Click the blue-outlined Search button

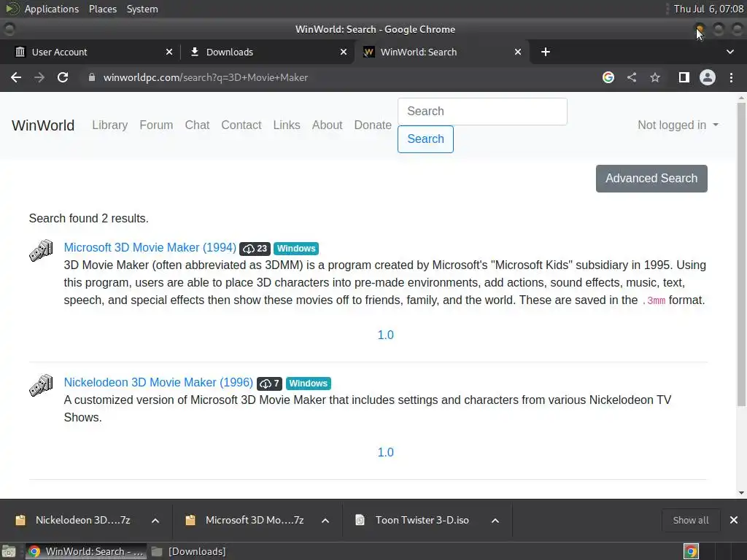425,139
